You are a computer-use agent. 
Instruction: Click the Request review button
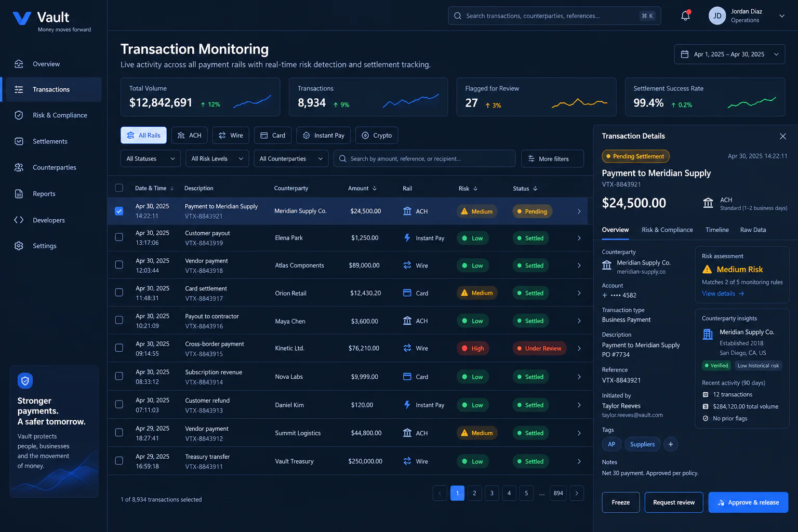674,502
